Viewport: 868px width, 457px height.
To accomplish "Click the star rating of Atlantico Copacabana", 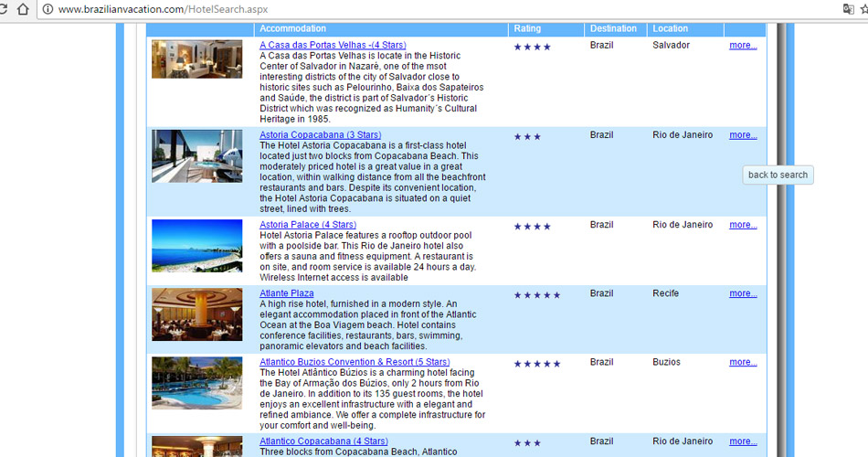I will (x=527, y=443).
